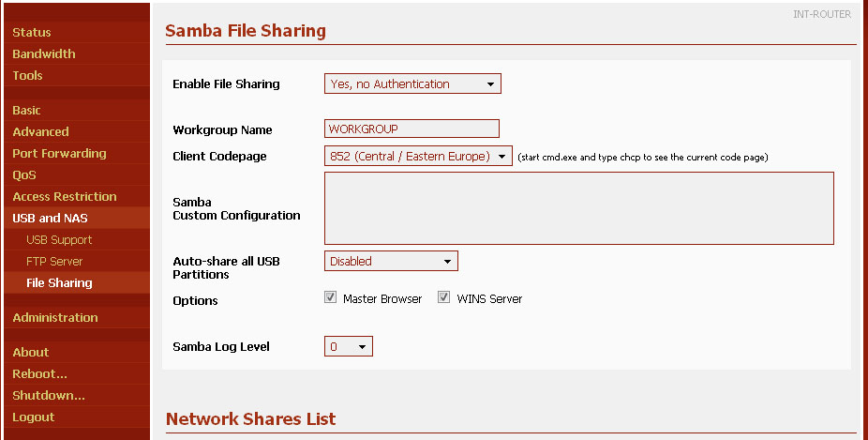Click the chcp code page hint text
The height and width of the screenshot is (440, 868).
pos(643,158)
